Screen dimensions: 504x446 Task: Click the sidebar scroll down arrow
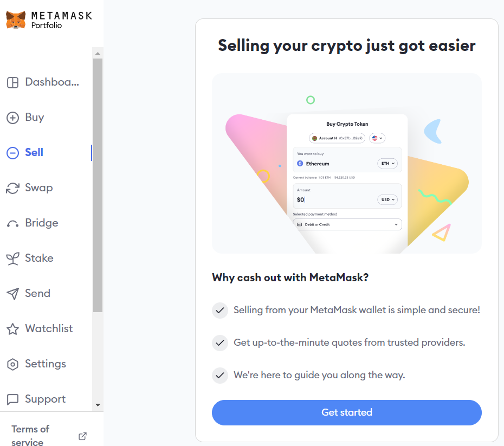(x=98, y=405)
